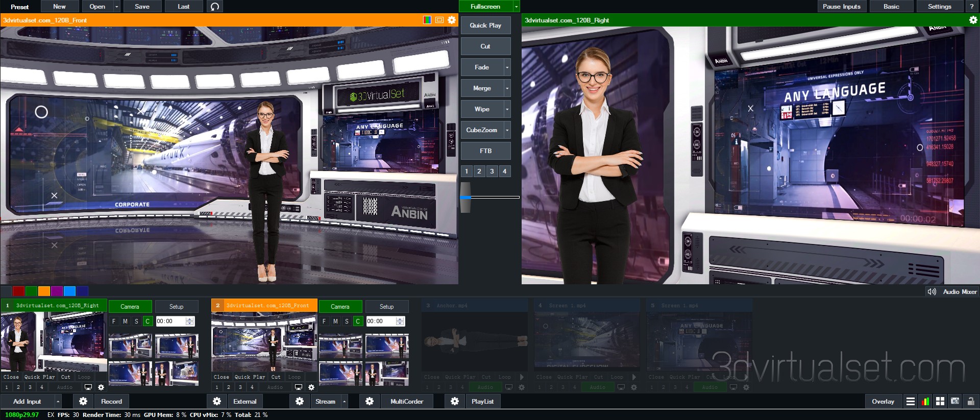
Task: Click Basic in the top bar
Action: tap(891, 7)
